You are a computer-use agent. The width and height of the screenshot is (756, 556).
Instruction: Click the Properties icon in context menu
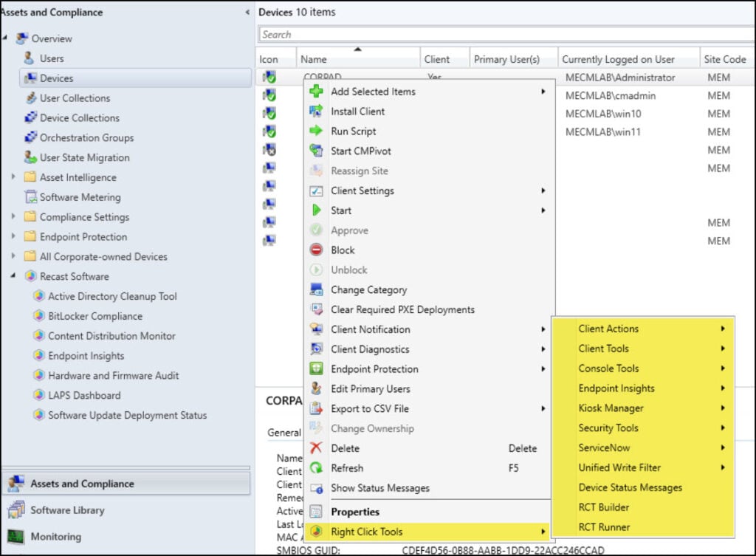(316, 511)
